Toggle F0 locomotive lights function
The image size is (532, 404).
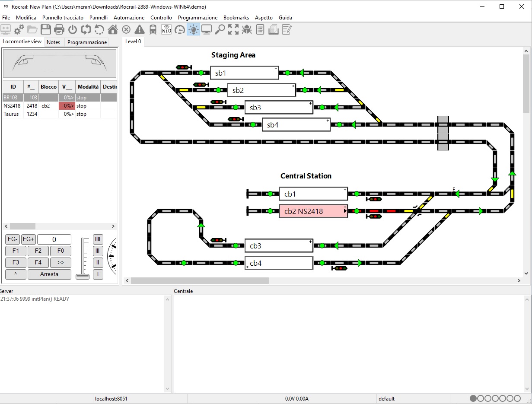[61, 251]
